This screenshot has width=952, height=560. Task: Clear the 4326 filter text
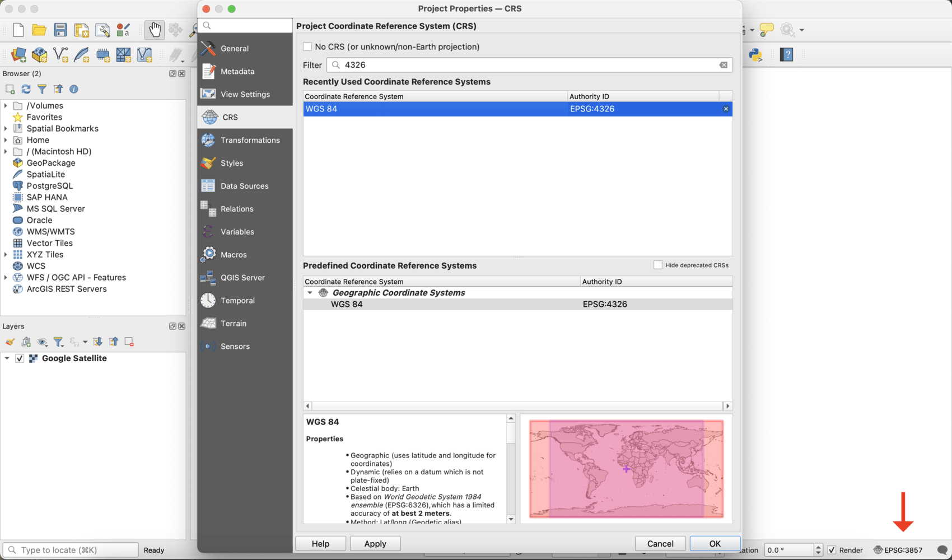tap(724, 65)
